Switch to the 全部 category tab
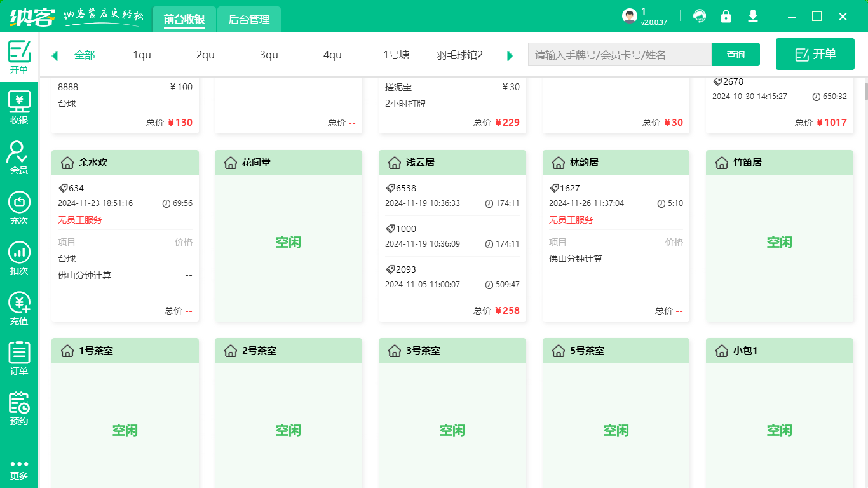This screenshot has height=488, width=868. click(84, 55)
